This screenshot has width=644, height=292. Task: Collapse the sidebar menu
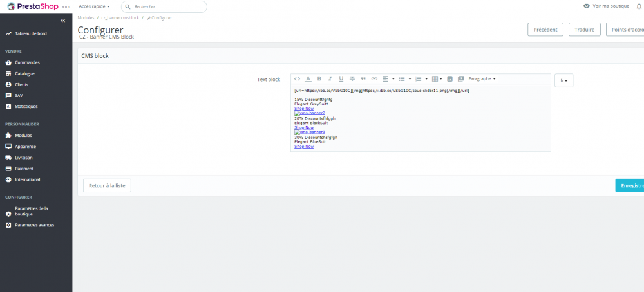click(63, 21)
